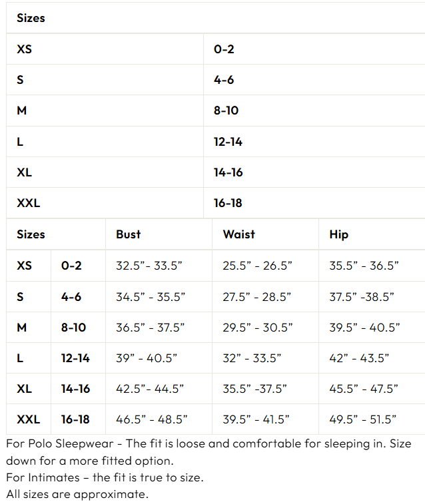The width and height of the screenshot is (425, 504).
Task: Select the XXL bust value 46.5” - 48.5”
Action: click(x=152, y=419)
